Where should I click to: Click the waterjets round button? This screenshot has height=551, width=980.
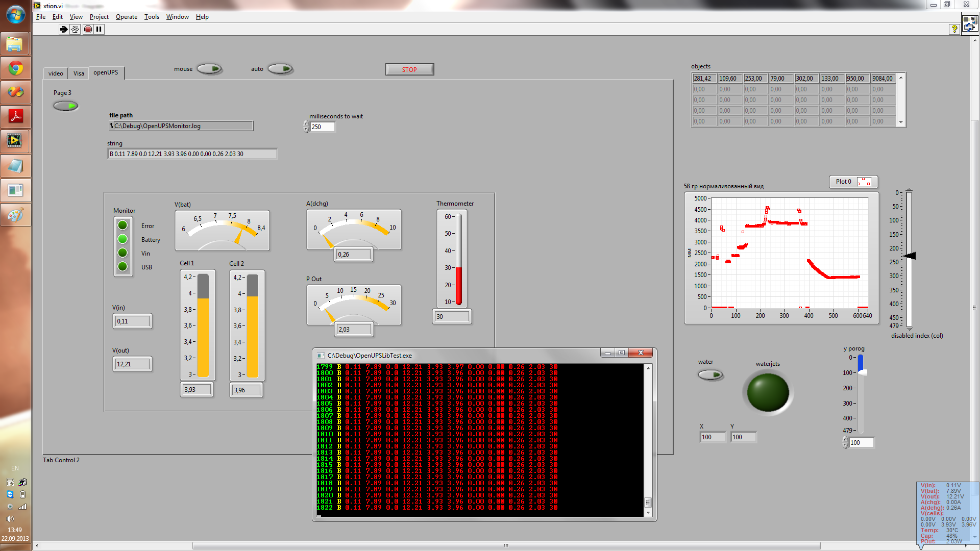pyautogui.click(x=768, y=392)
